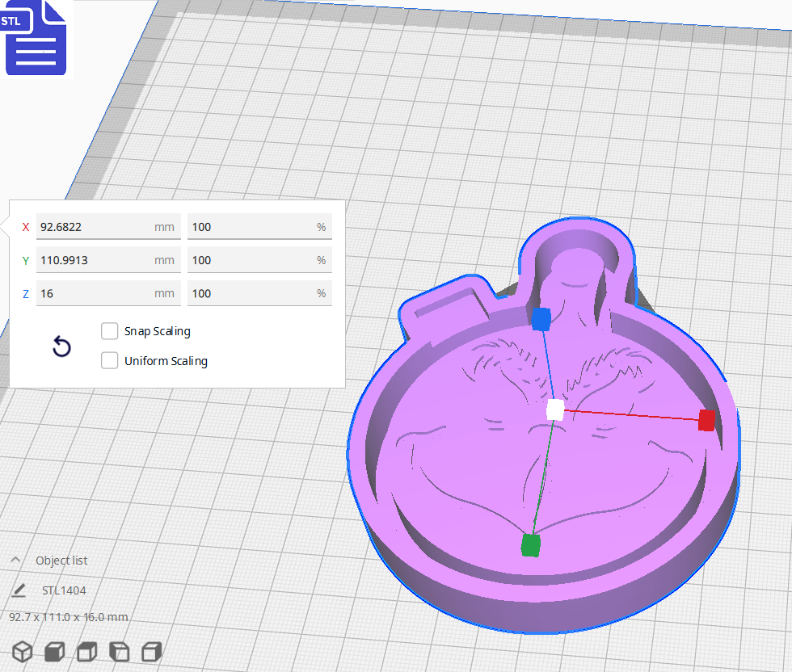Image resolution: width=792 pixels, height=672 pixels.
Task: Click the STL file badge in top-left corner
Action: pyautogui.click(x=36, y=38)
